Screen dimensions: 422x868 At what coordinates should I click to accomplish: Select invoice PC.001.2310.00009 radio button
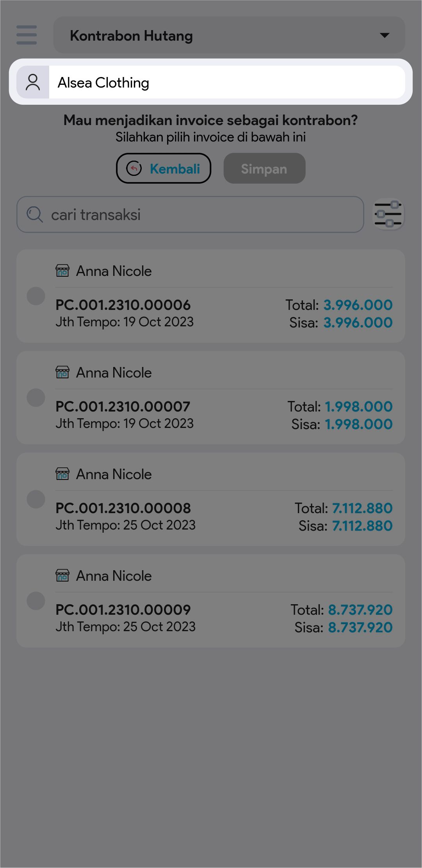36,601
